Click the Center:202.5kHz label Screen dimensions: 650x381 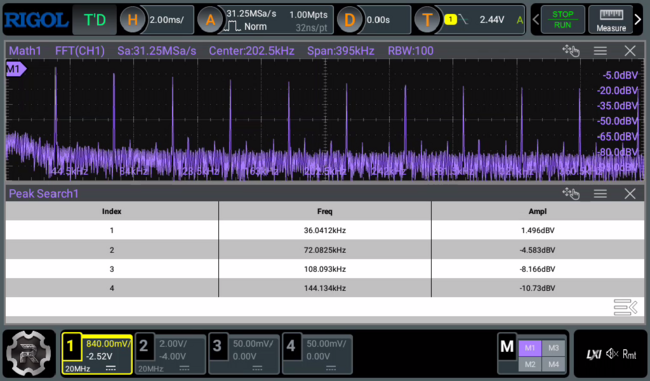[251, 51]
